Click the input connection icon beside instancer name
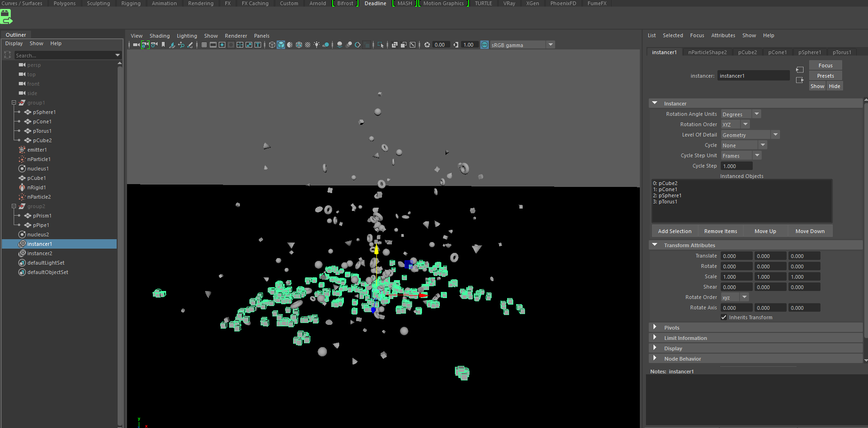 800,70
